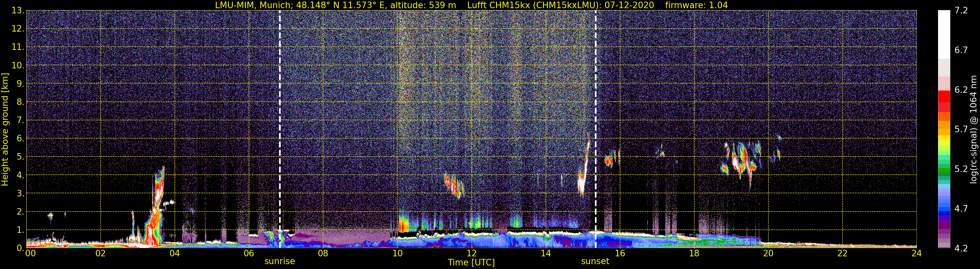Click the height axis tick '8.'

(x=20, y=102)
